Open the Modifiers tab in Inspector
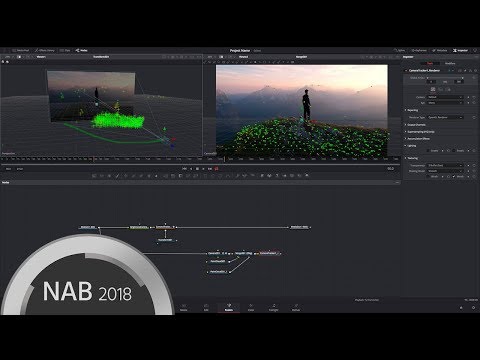480x360 pixels. pyautogui.click(x=450, y=63)
